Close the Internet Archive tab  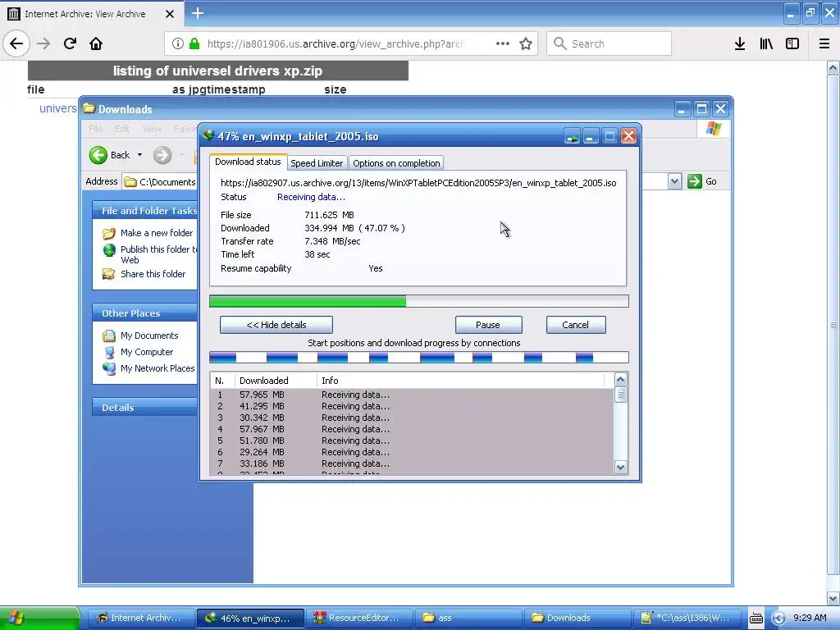169,14
